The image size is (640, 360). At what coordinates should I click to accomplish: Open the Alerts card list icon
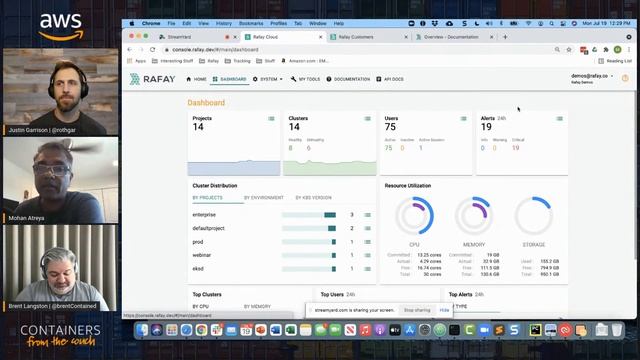(560, 118)
